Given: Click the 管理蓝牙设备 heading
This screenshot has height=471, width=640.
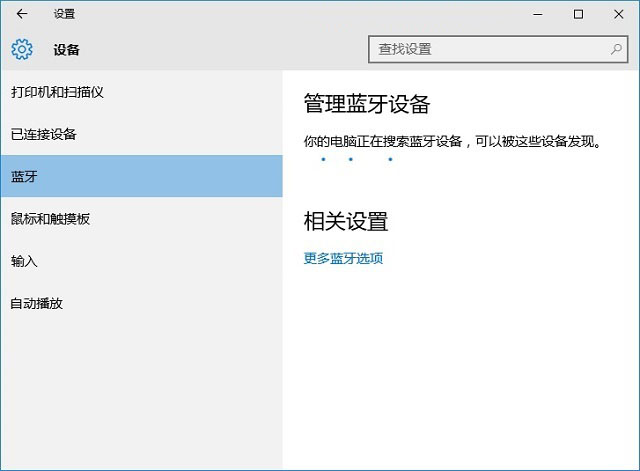Looking at the screenshot, I should click(x=367, y=104).
